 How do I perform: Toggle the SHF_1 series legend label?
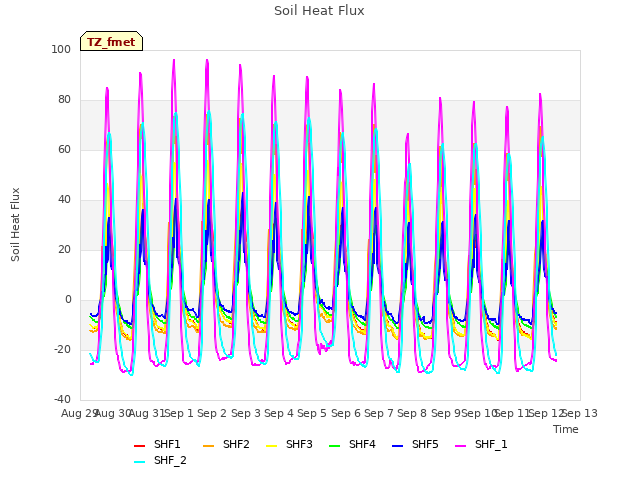click(491, 444)
